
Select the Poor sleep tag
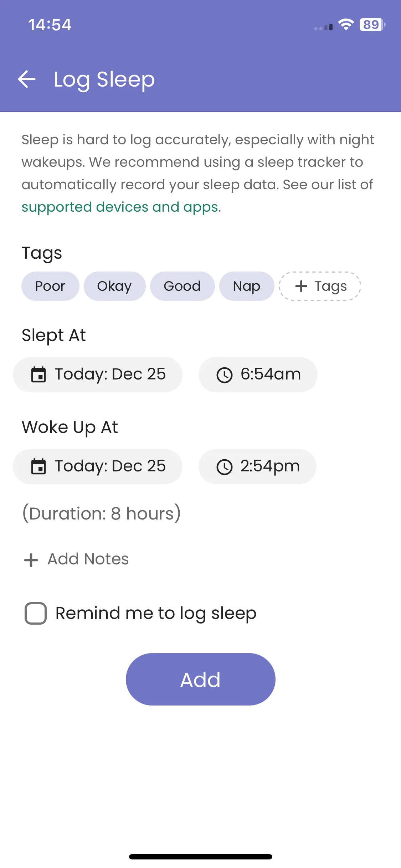[x=50, y=286]
